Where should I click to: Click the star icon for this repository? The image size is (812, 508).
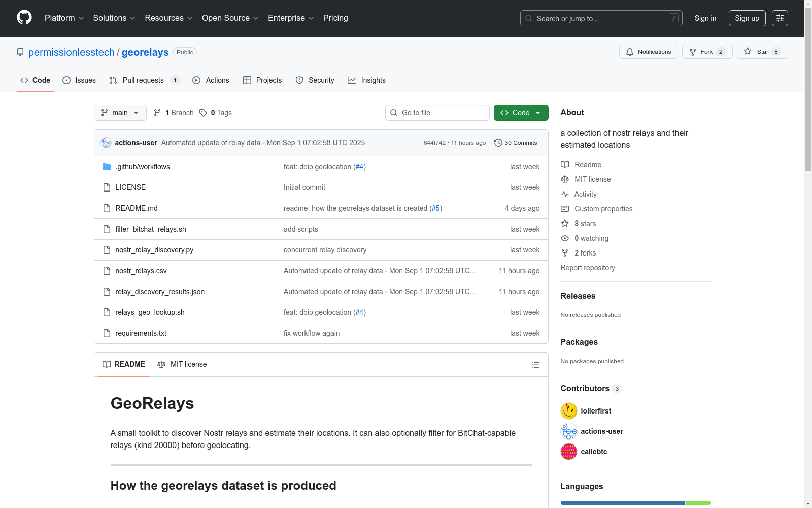[x=748, y=51]
